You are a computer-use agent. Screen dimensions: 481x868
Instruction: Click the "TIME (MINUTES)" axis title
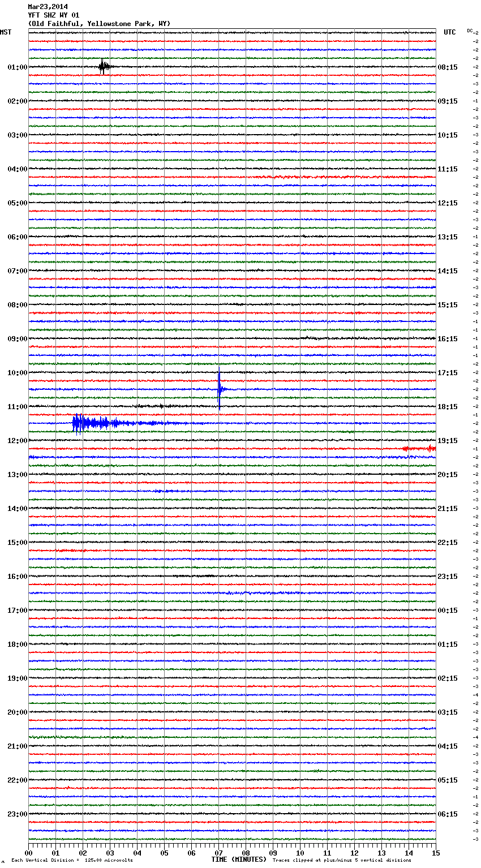[x=239, y=860]
